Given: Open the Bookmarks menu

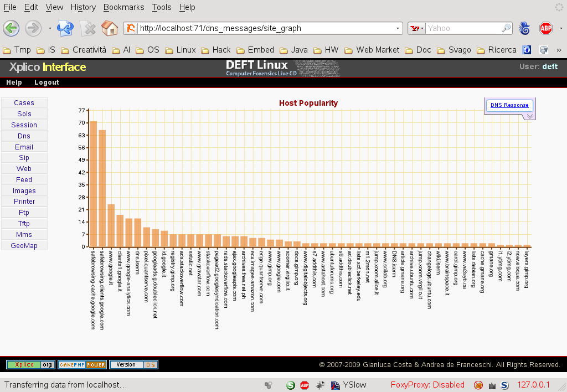Looking at the screenshot, I should click(123, 7).
